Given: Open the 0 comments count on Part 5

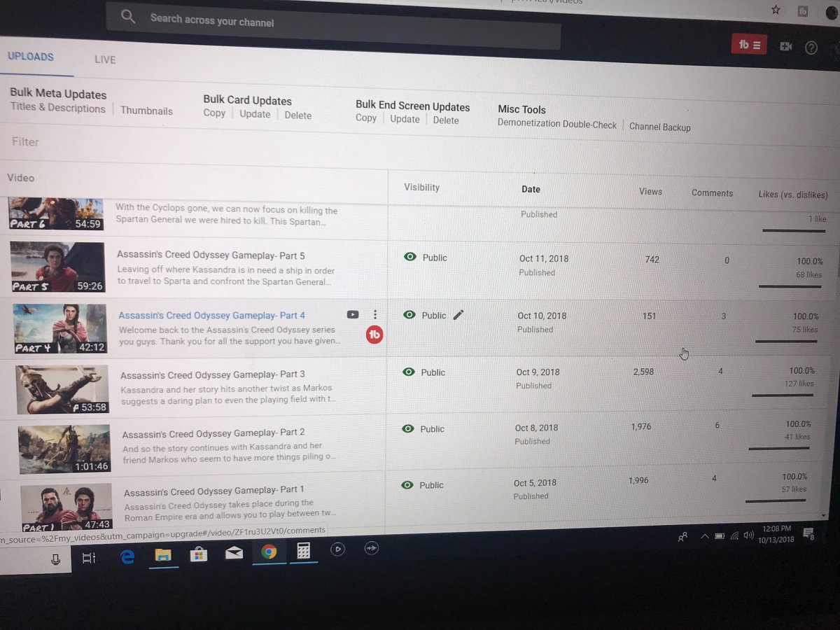Looking at the screenshot, I should (x=727, y=260).
